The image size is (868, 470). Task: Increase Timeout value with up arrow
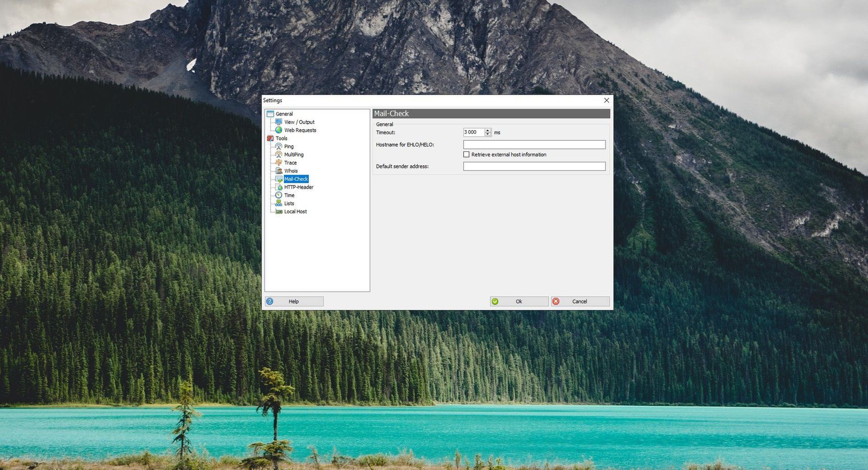(487, 130)
